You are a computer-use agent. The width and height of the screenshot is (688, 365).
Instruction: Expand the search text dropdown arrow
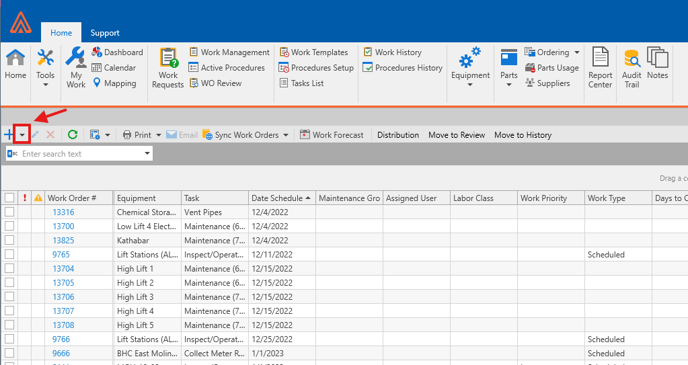pyautogui.click(x=147, y=154)
